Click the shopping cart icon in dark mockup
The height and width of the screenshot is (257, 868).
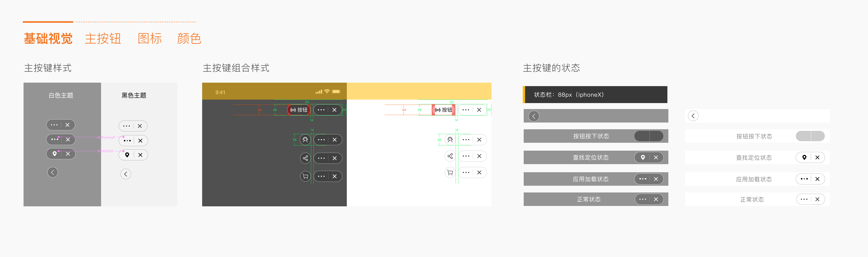(305, 176)
